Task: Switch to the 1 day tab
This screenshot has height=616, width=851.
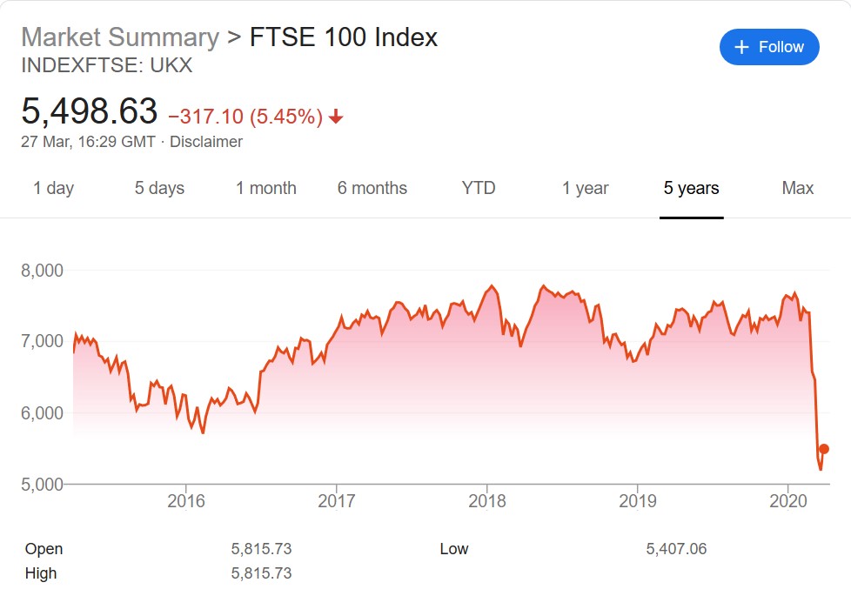Action: click(53, 188)
